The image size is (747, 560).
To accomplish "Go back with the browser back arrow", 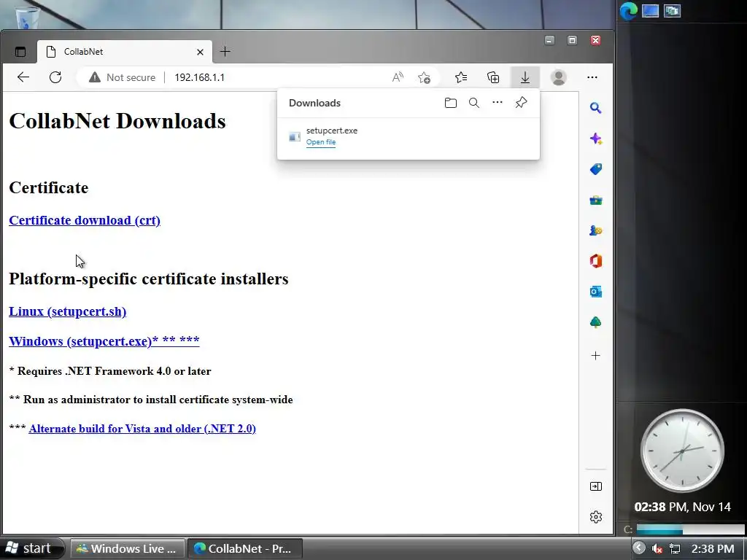I will 23,77.
